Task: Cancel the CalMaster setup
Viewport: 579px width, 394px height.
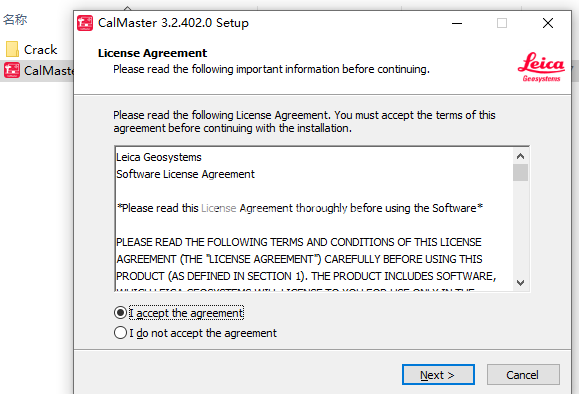Action: click(x=523, y=375)
